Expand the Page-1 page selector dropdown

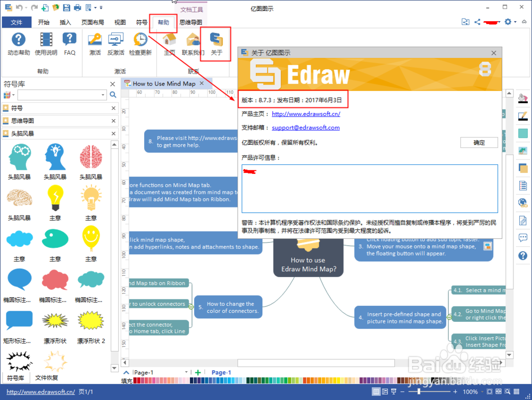[186, 372]
